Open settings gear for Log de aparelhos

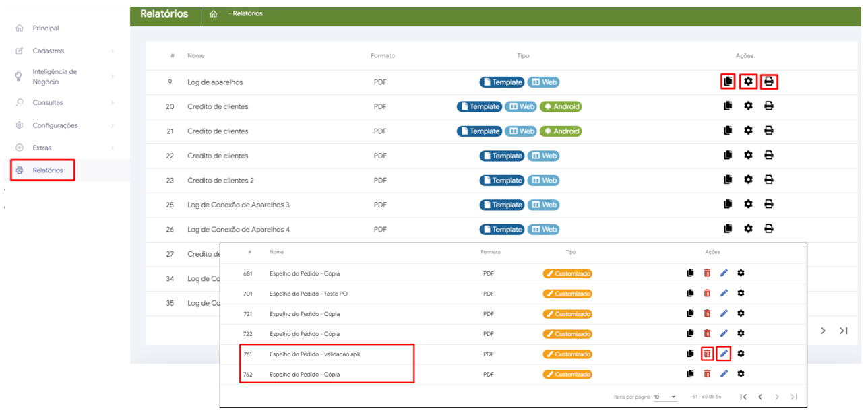click(x=748, y=82)
